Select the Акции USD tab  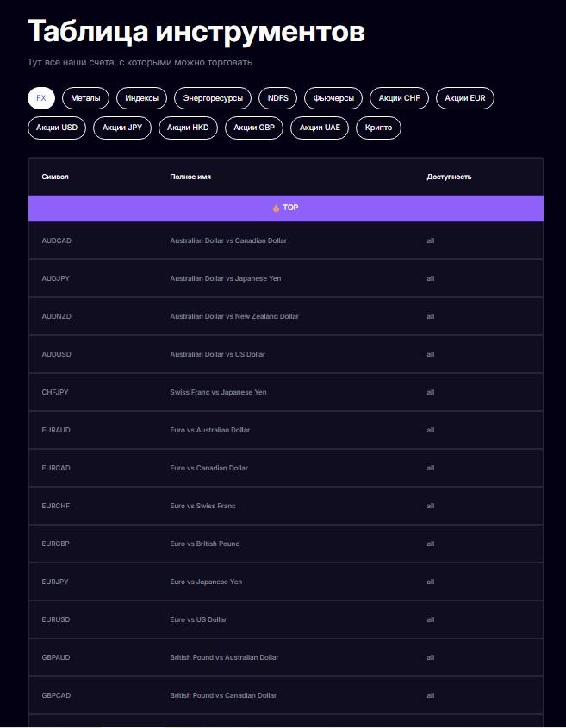57,128
